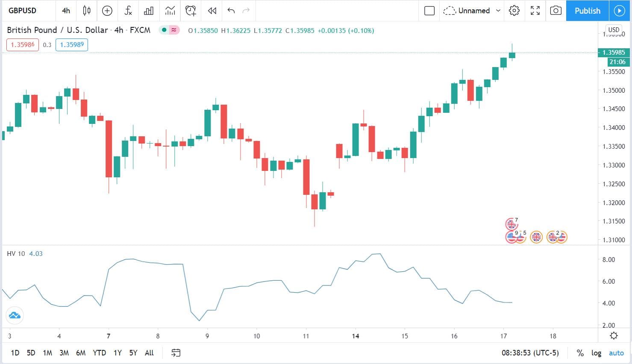Create an alert with the alarm clock icon

[x=191, y=11]
